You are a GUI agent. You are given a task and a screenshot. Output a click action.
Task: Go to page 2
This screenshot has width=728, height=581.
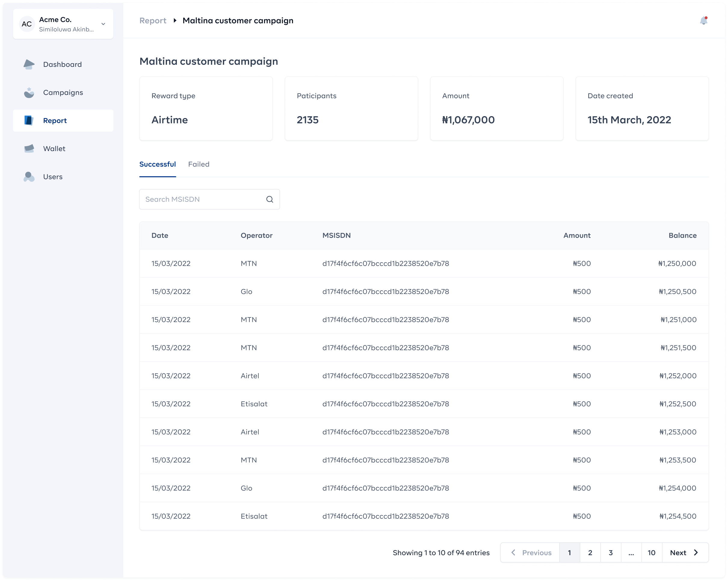coord(590,553)
